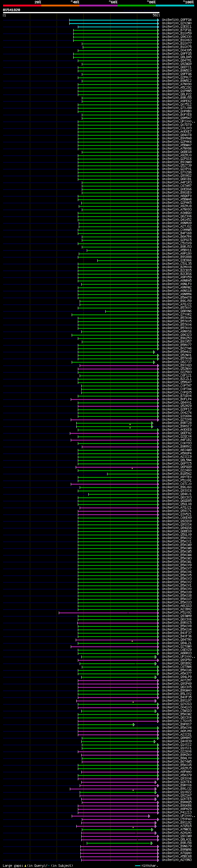Click the long purple bar for UniRef100_P51092
Viewport: 197px width, 868px height.
click(109, 612)
